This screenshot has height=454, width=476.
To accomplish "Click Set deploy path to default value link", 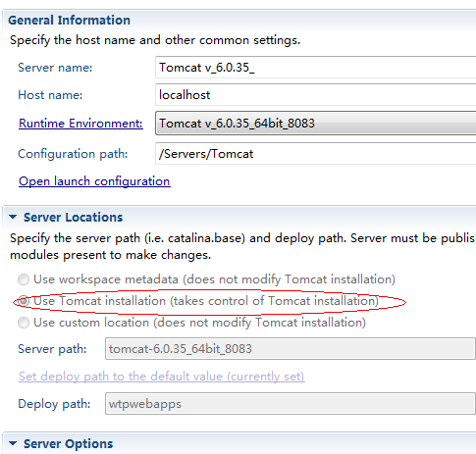I will point(162,377).
